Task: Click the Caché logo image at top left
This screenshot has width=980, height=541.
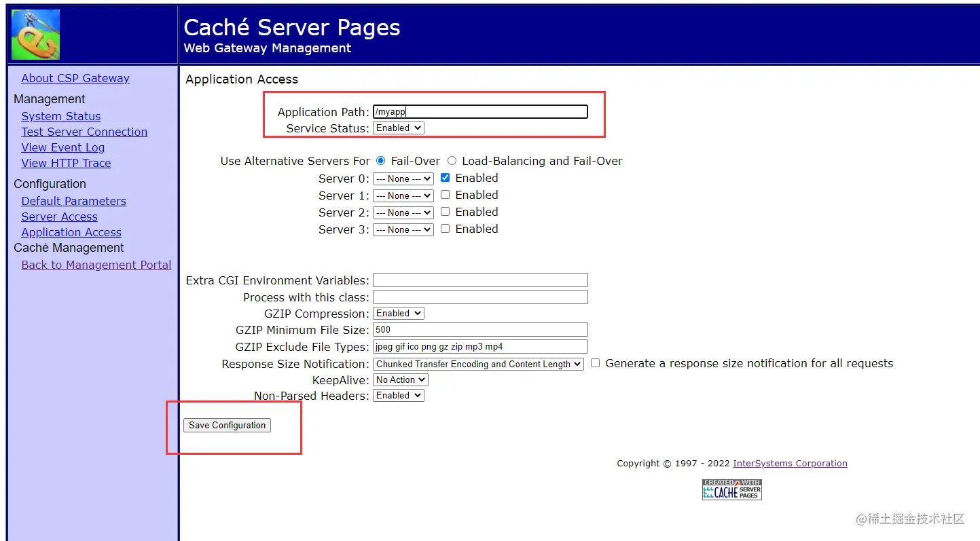Action: [x=35, y=35]
